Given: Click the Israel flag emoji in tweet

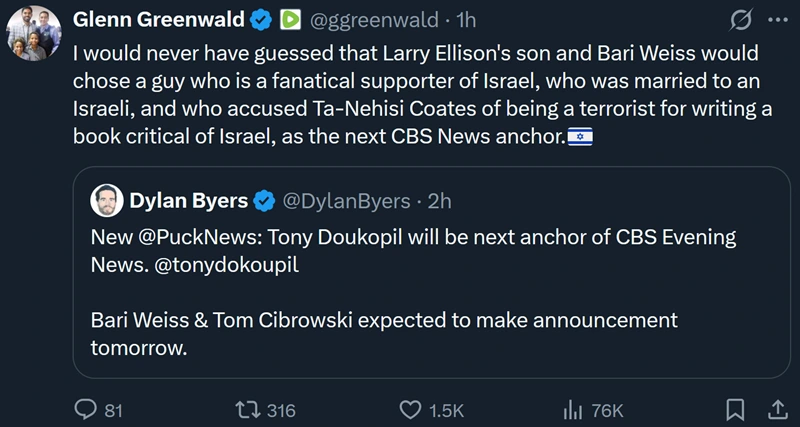Looking at the screenshot, I should [580, 136].
